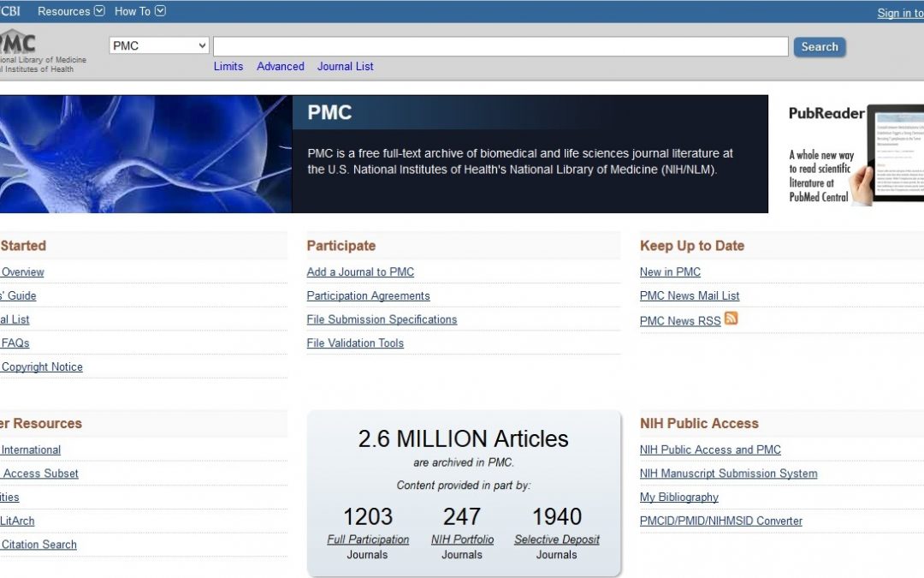Image resolution: width=924 pixels, height=578 pixels.
Task: Open the International link
Action: click(31, 450)
